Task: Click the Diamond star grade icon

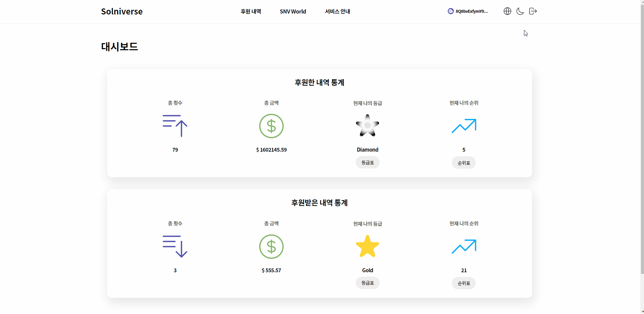Action: coord(368,126)
